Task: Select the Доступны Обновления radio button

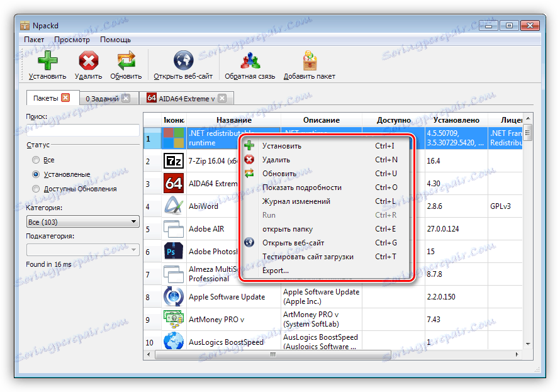Action: [36, 189]
